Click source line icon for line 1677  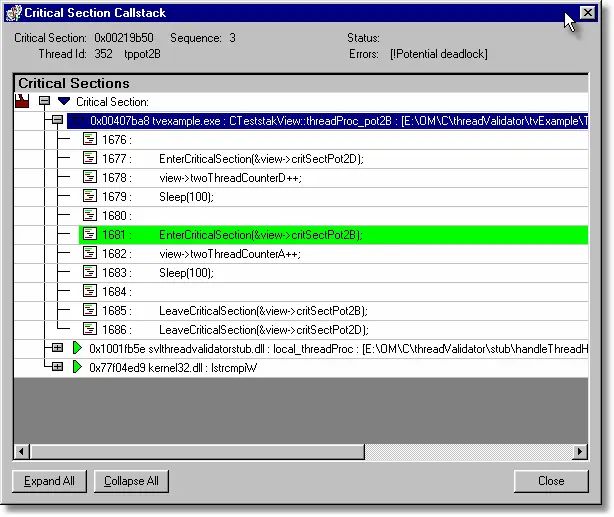[x=90, y=158]
